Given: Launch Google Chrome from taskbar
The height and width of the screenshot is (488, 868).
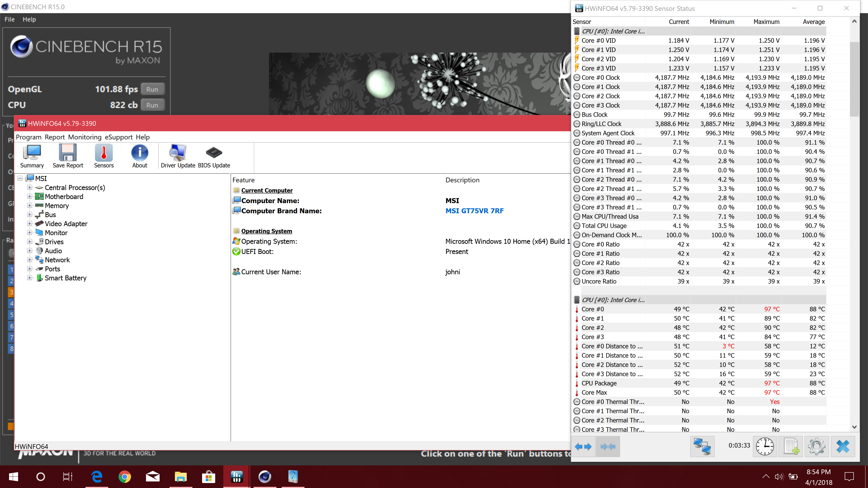Looking at the screenshot, I should [x=125, y=476].
